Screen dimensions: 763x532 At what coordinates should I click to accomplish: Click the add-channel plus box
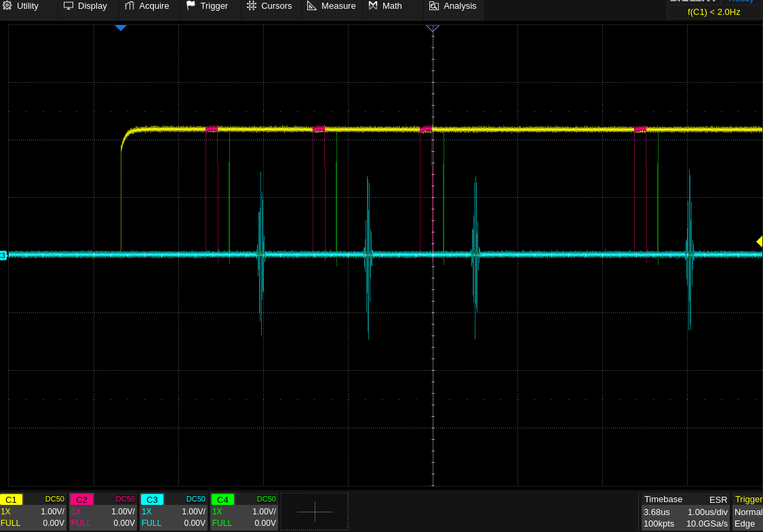click(315, 512)
